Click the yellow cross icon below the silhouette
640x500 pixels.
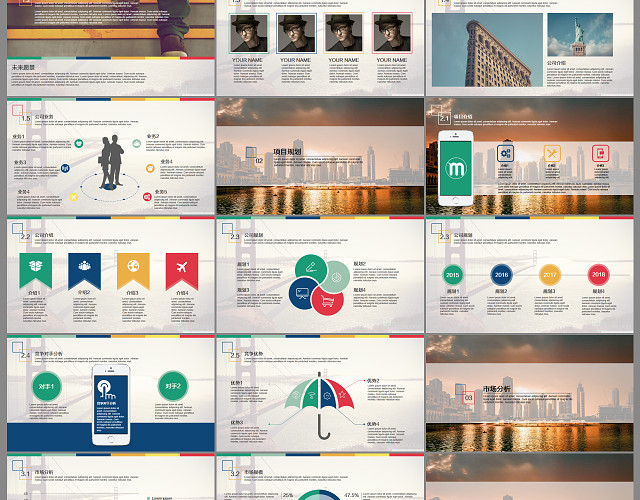click(73, 197)
